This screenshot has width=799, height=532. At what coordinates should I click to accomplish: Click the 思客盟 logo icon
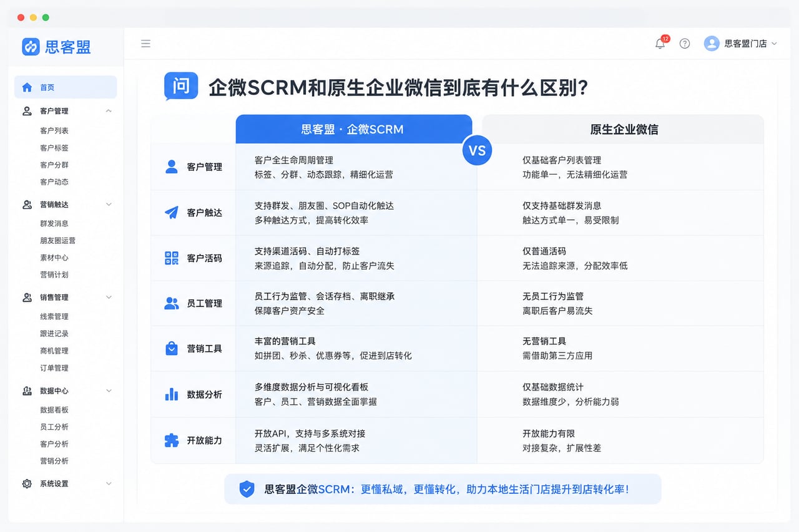tap(31, 46)
